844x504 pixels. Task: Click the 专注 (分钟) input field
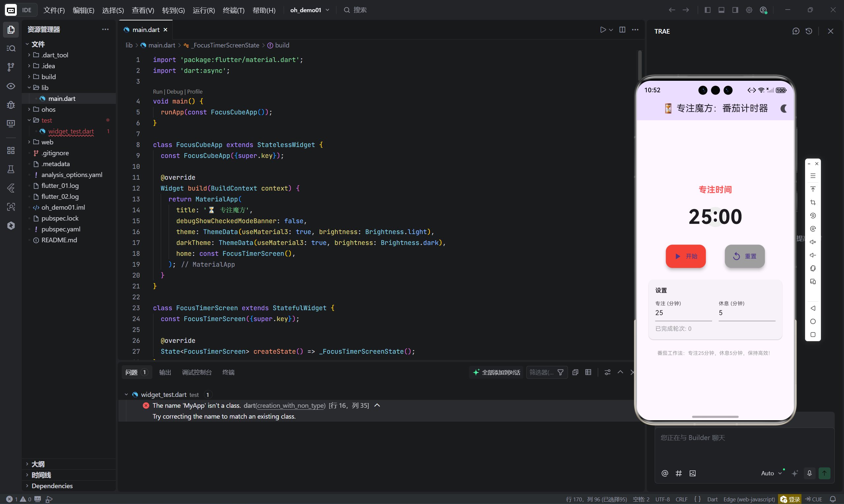683,313
